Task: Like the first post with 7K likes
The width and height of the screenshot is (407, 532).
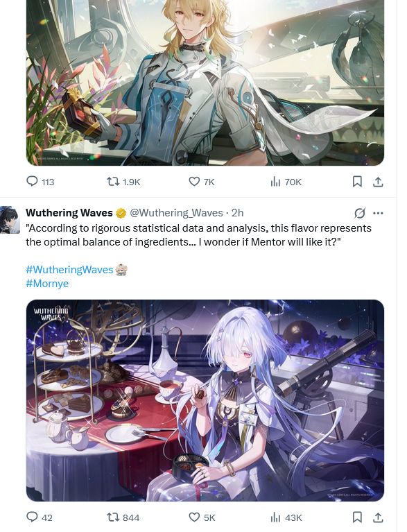Action: click(202, 182)
